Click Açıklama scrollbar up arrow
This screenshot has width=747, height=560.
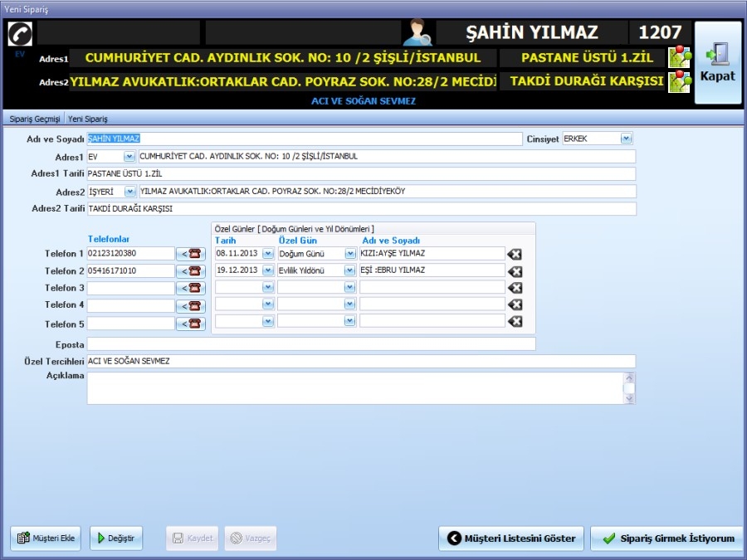tap(629, 377)
